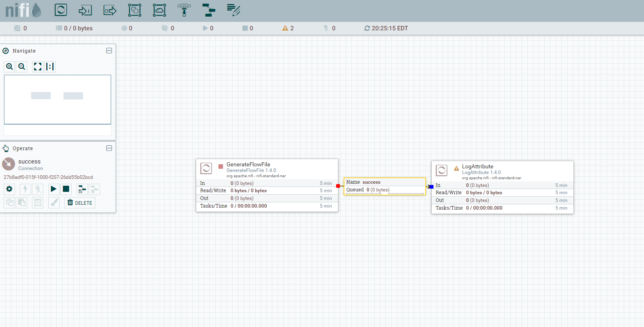
Task: Click GenerateFlowFile Tasks/Time row
Action: [267, 206]
